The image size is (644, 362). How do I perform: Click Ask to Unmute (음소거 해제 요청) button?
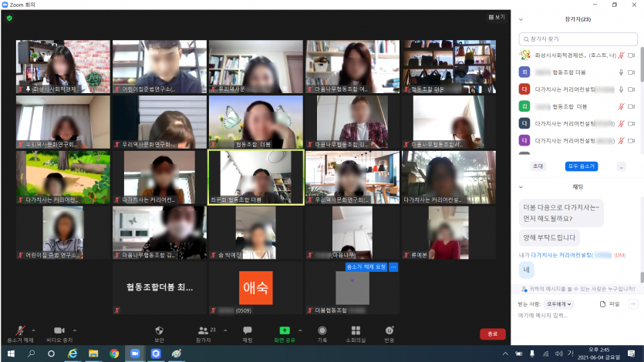click(366, 267)
